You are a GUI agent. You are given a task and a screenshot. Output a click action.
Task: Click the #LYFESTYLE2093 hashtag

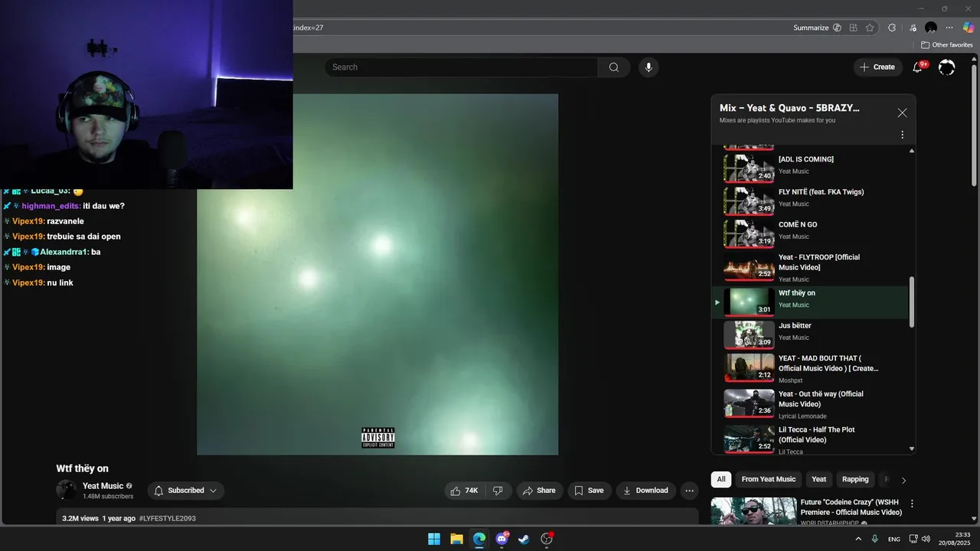pos(167,518)
